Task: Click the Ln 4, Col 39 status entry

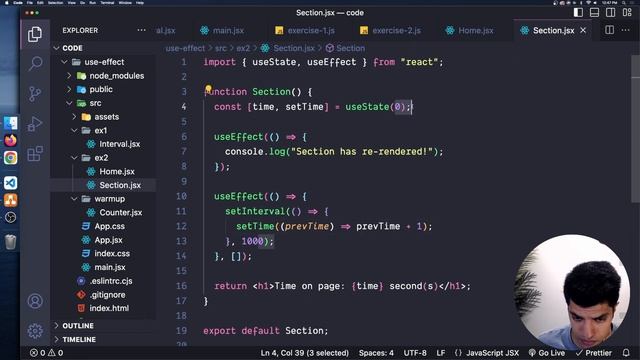Action: tap(304, 353)
